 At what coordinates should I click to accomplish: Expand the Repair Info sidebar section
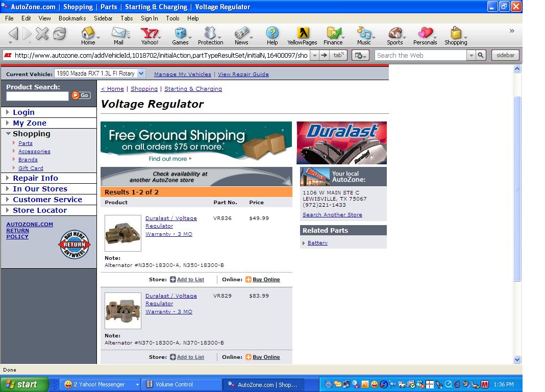point(8,178)
